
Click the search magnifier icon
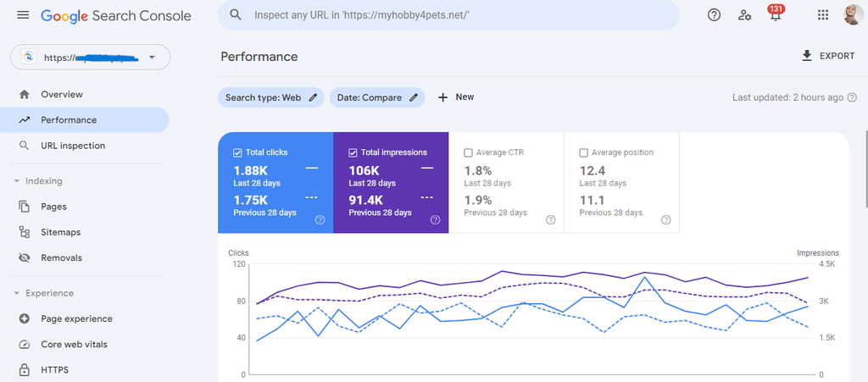[x=236, y=15]
